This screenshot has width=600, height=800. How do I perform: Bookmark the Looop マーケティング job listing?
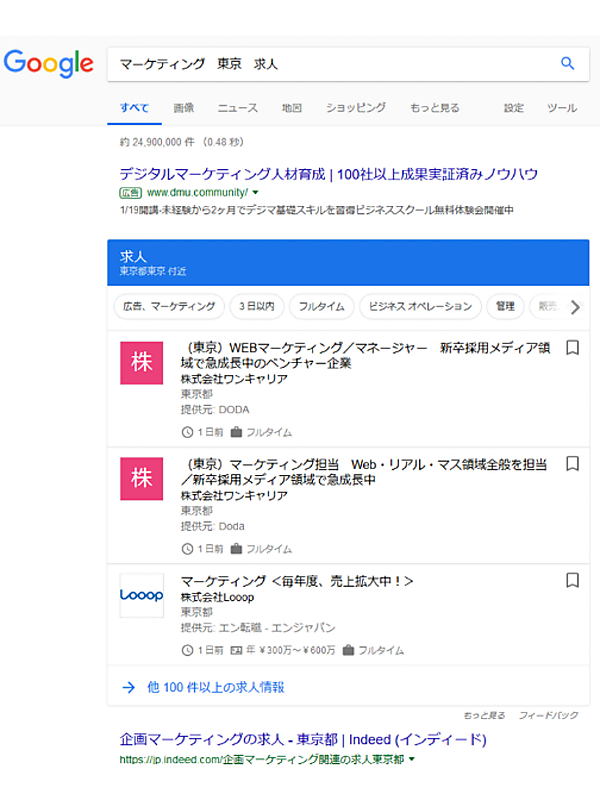click(x=573, y=580)
